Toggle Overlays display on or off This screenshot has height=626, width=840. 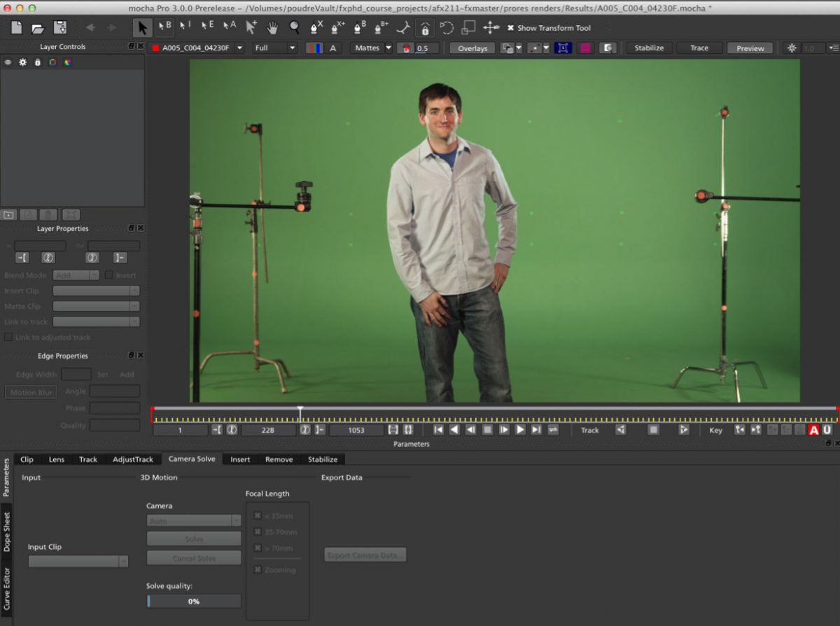click(471, 48)
